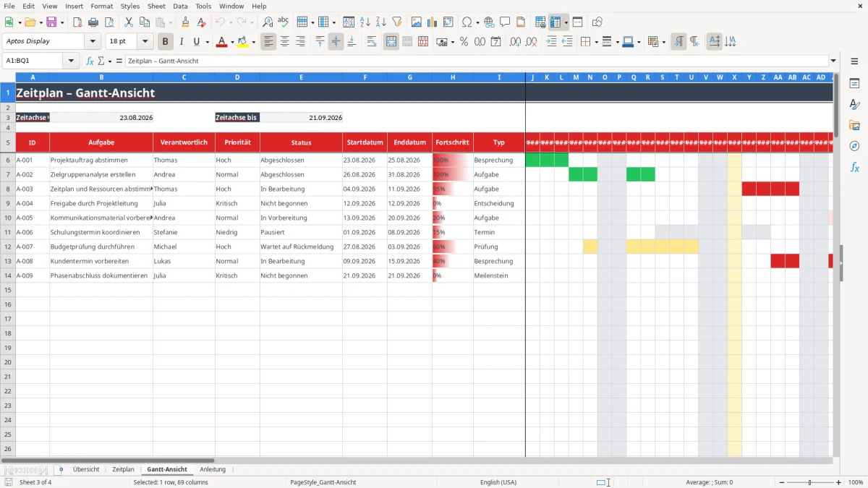Toggle align left
868x488 pixels.
click(x=268, y=42)
